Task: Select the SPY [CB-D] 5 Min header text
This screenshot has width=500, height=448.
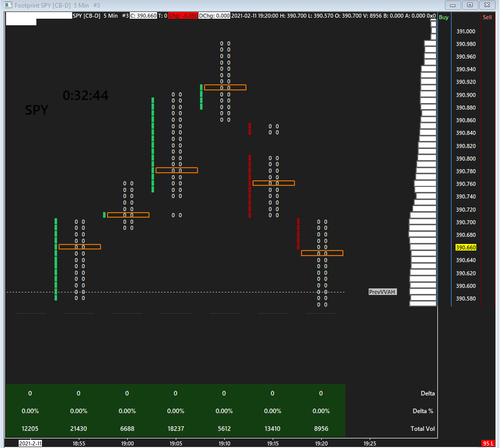Action: tap(95, 16)
